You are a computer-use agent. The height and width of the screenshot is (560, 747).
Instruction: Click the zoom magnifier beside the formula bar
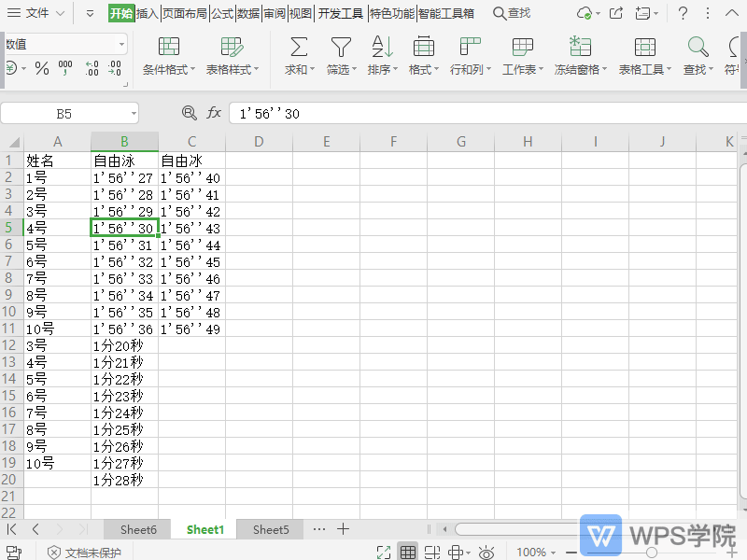[x=190, y=113]
